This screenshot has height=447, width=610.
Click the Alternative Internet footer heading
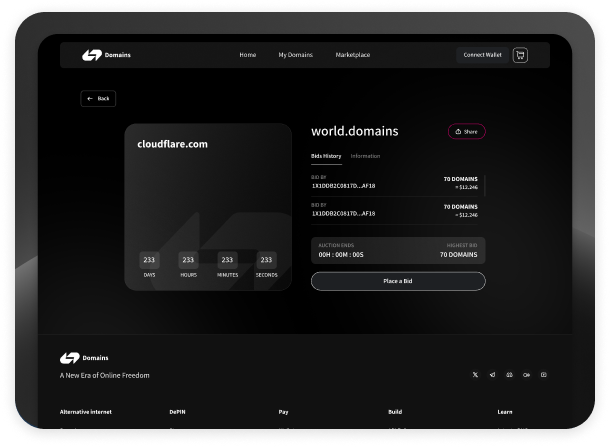[x=86, y=412]
